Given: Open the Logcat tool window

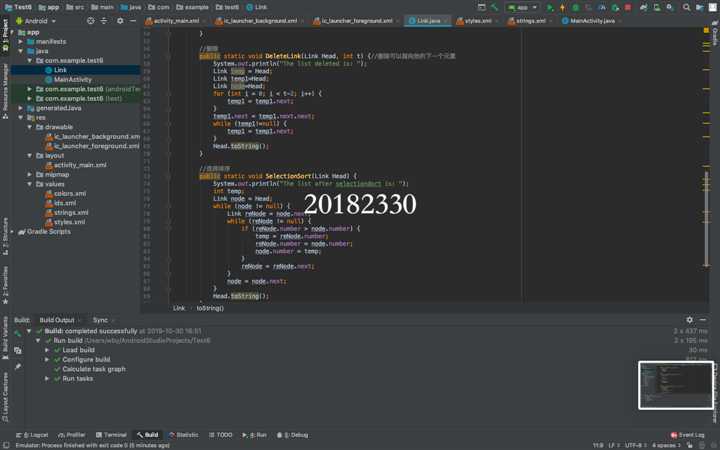Looking at the screenshot, I should (x=32, y=435).
